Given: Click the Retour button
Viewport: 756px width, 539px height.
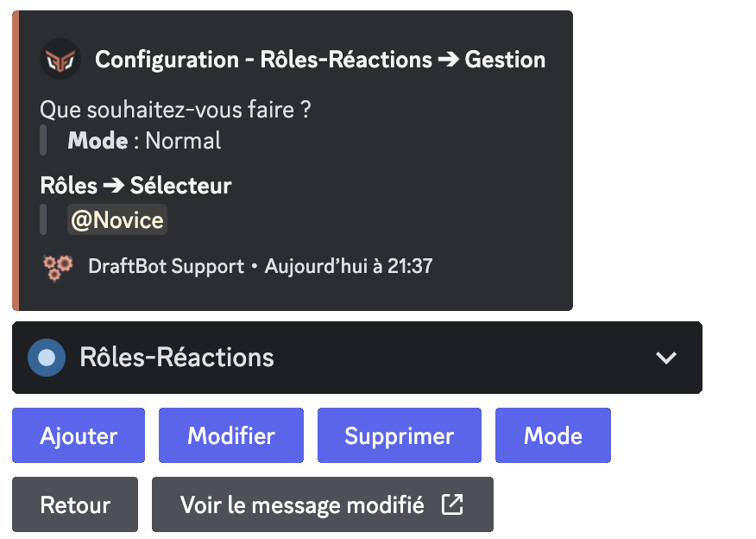Looking at the screenshot, I should click(x=75, y=504).
